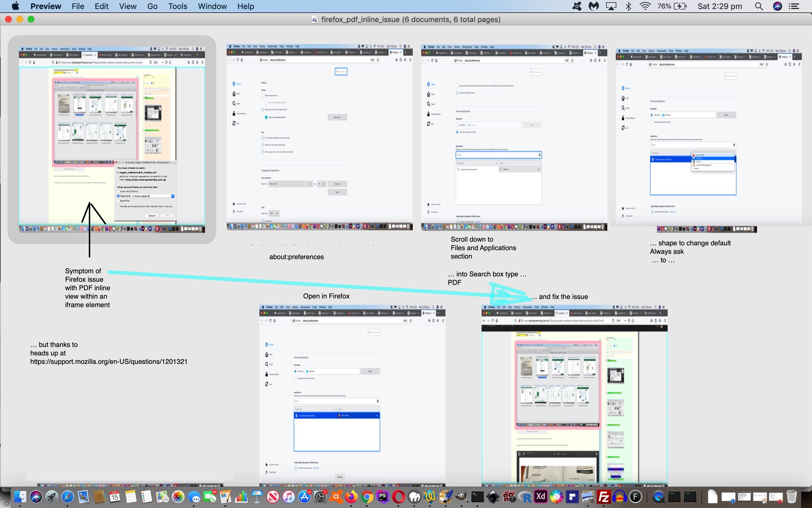Open Spotlight search in menu bar

point(759,6)
